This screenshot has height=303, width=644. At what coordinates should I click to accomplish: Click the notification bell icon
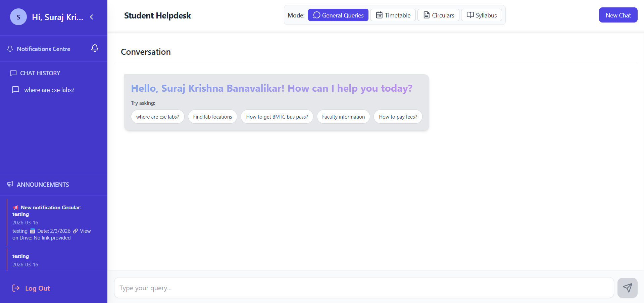95,48
